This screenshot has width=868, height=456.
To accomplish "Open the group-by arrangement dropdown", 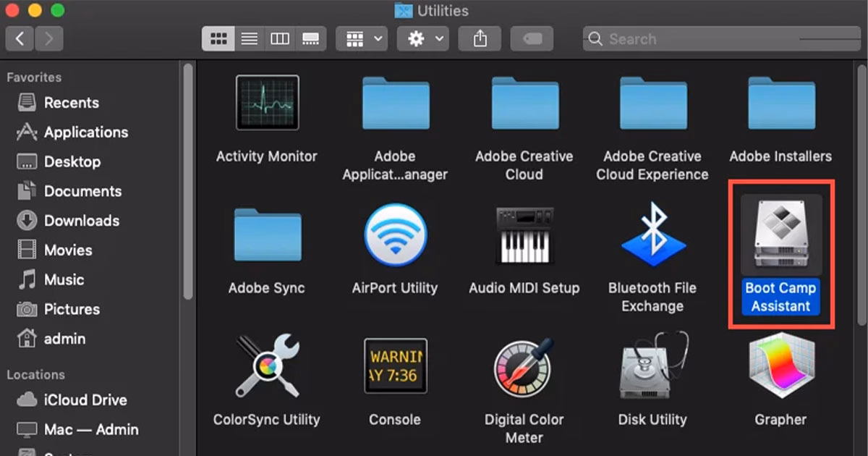I will (x=362, y=39).
